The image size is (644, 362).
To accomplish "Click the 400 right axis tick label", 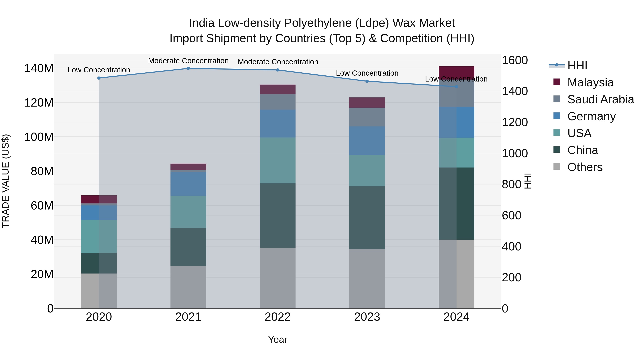I will tap(512, 247).
